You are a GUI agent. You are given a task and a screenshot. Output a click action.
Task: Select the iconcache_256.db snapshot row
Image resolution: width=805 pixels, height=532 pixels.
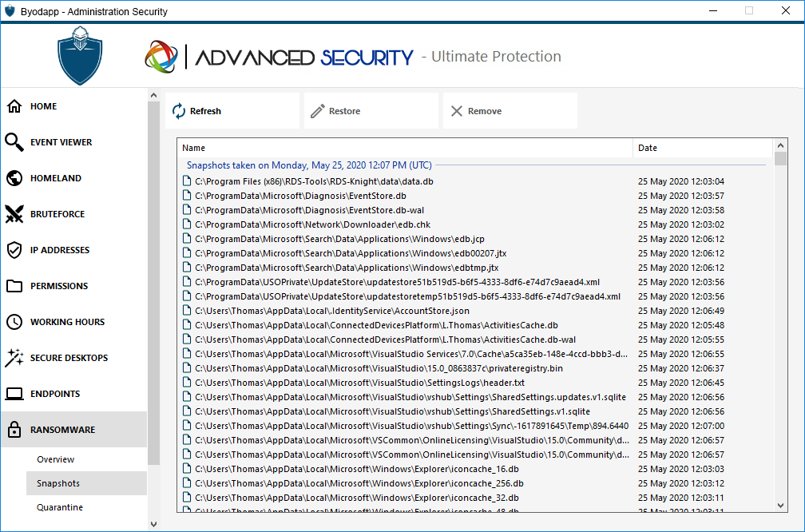(x=475, y=483)
